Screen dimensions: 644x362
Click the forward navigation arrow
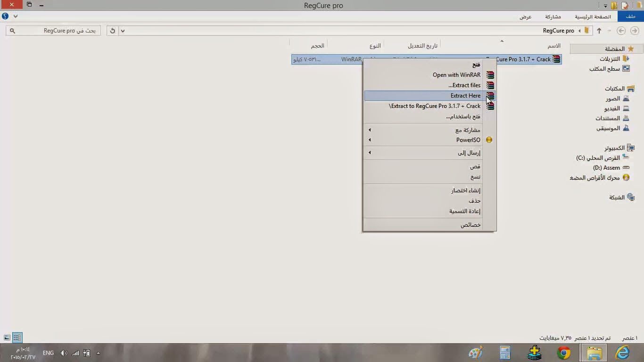[621, 31]
